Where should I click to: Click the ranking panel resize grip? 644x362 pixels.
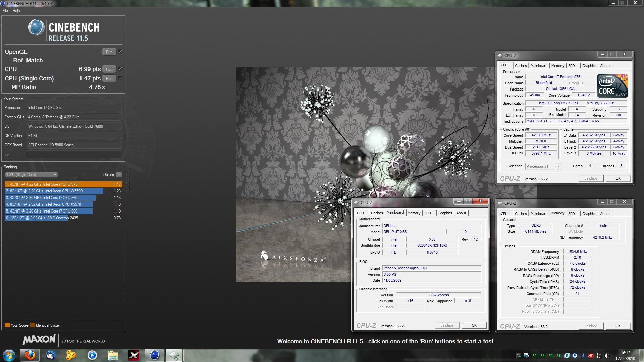[x=128, y=181]
